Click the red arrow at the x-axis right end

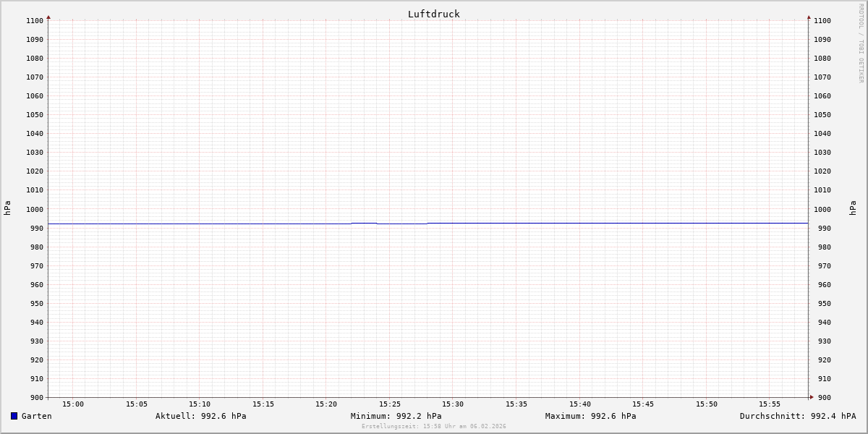click(x=812, y=396)
